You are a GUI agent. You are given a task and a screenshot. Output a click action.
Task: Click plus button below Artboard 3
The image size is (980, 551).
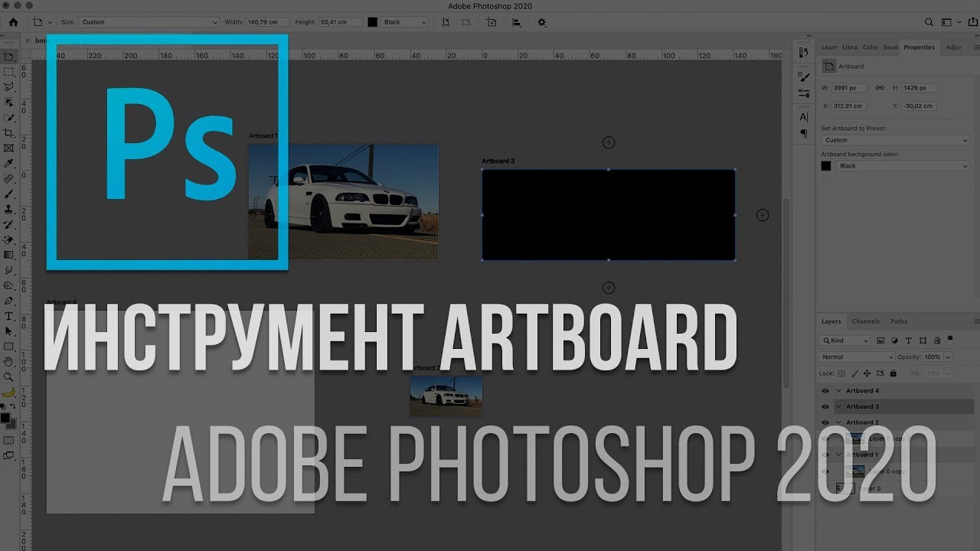coord(609,288)
